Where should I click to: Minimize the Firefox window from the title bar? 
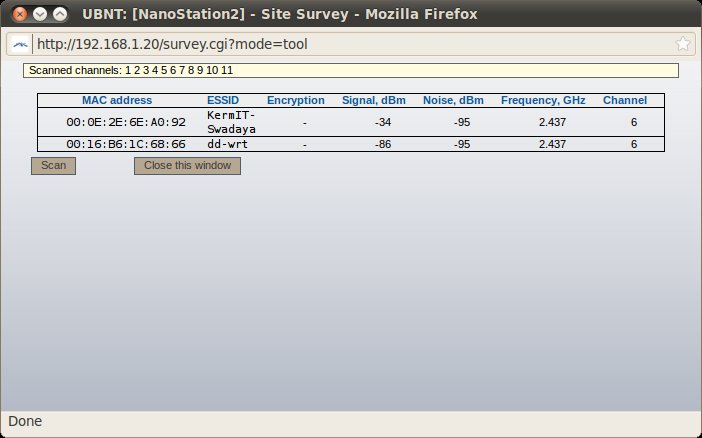point(38,14)
